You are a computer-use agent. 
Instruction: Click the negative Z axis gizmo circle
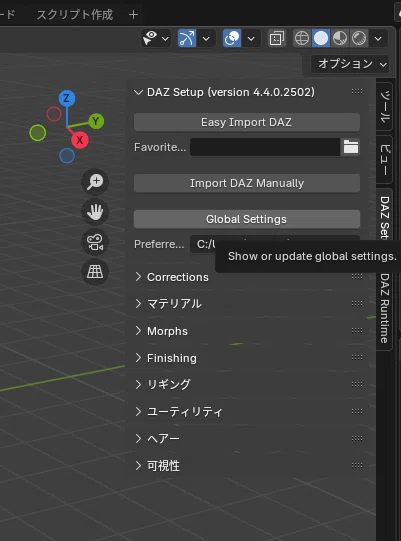[x=67, y=156]
